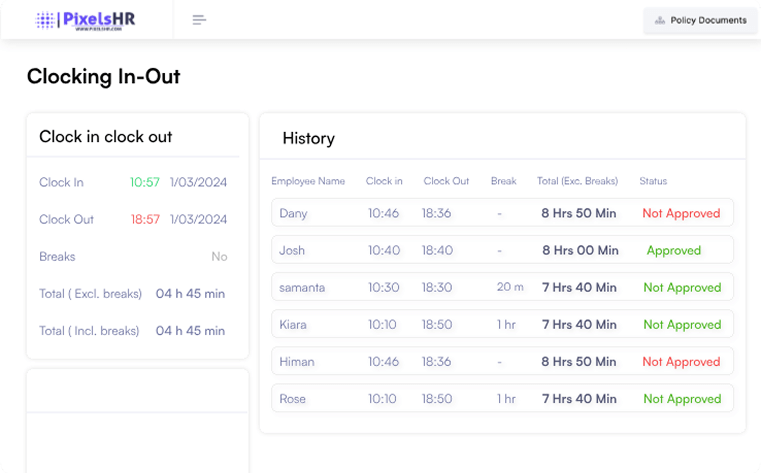Click the Clocking In-Out page heading
Image resolution: width=761 pixels, height=473 pixels.
click(x=103, y=76)
